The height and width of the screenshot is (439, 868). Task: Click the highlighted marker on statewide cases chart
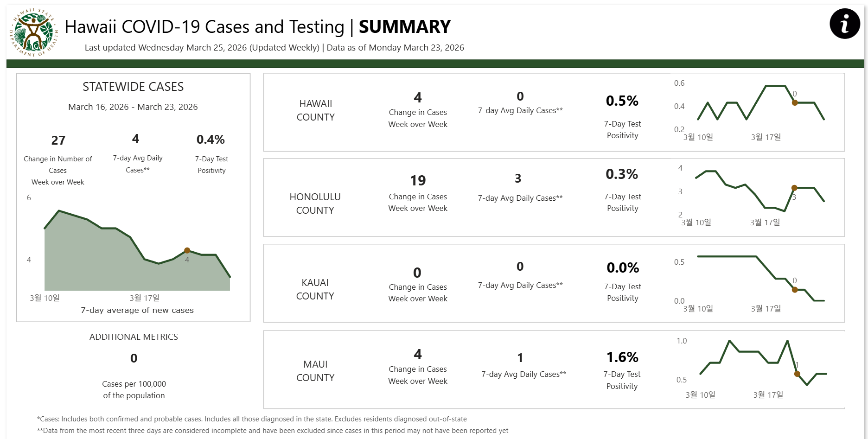(187, 250)
